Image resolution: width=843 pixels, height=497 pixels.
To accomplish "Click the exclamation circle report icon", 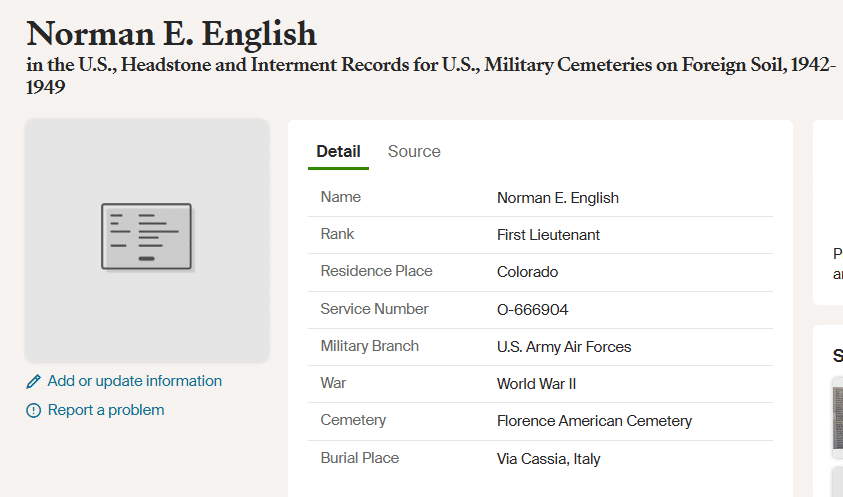I will [34, 410].
